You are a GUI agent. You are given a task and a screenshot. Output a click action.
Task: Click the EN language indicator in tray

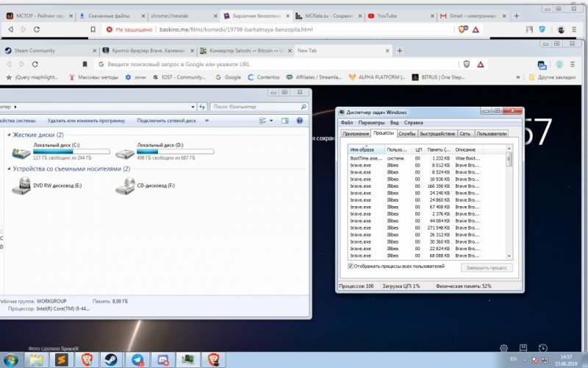[513, 359]
